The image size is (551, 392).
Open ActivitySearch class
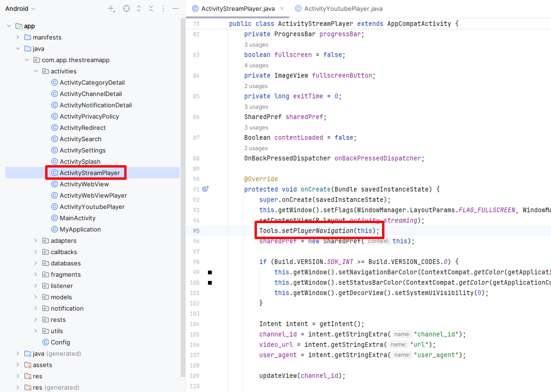point(77,139)
